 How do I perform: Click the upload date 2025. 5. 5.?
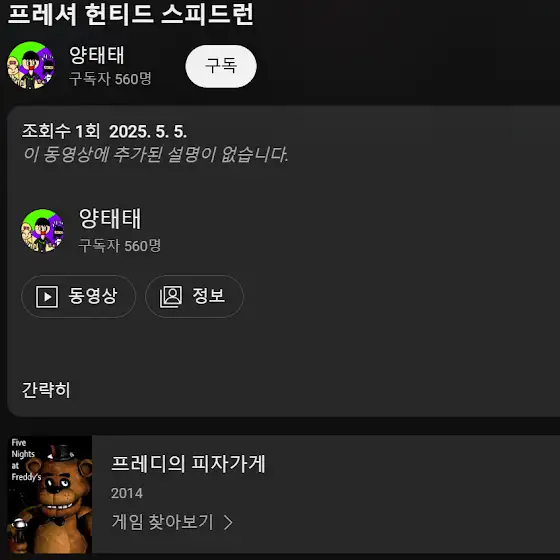148,132
